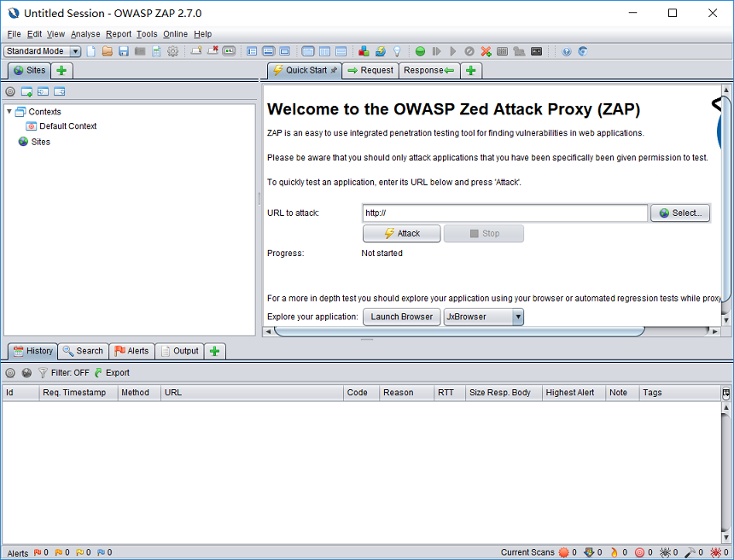Click the Show all tabs icon
This screenshot has width=734, height=560.
[196, 51]
